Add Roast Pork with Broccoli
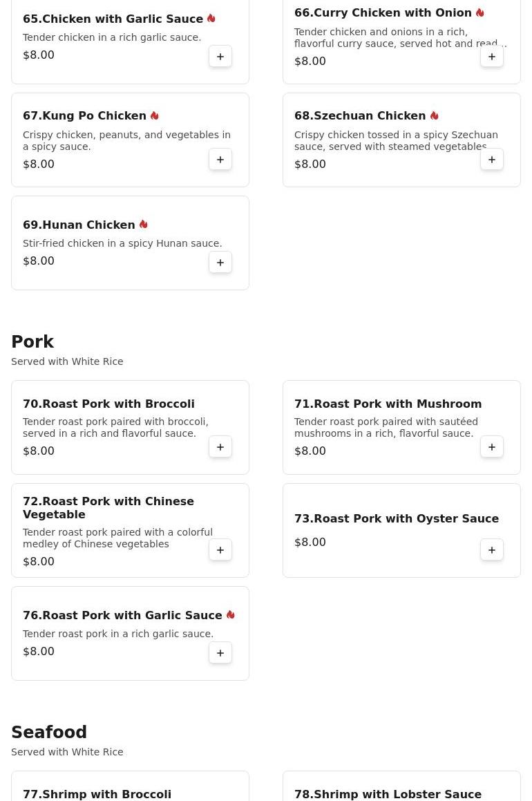Image resolution: width=532 pixels, height=801 pixels. (x=220, y=447)
